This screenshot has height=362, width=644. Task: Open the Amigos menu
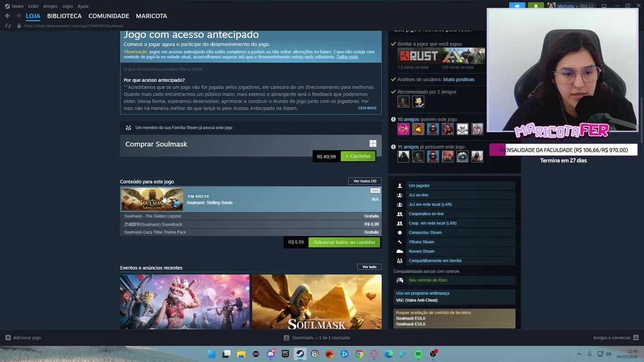pyautogui.click(x=50, y=6)
